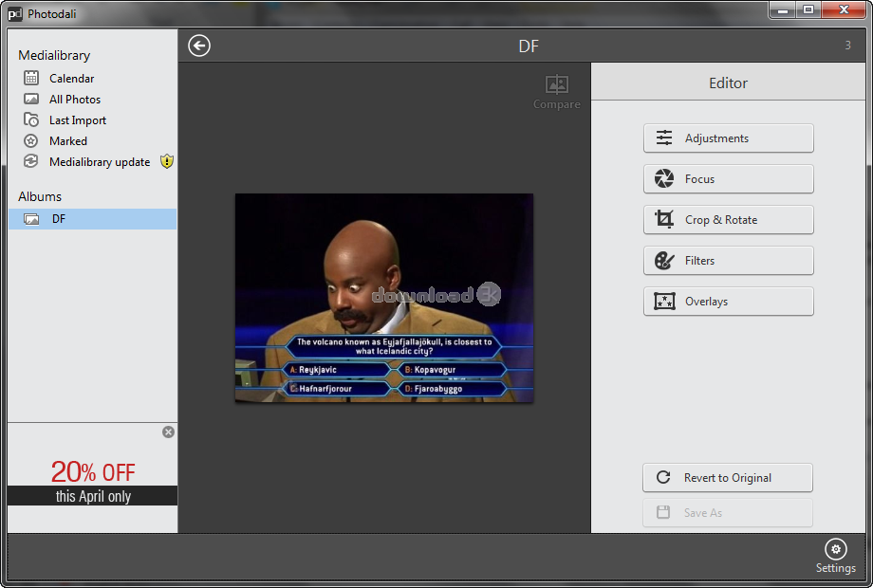Click the Overlays frame icon
Screen dimensions: 873x588
tap(664, 301)
